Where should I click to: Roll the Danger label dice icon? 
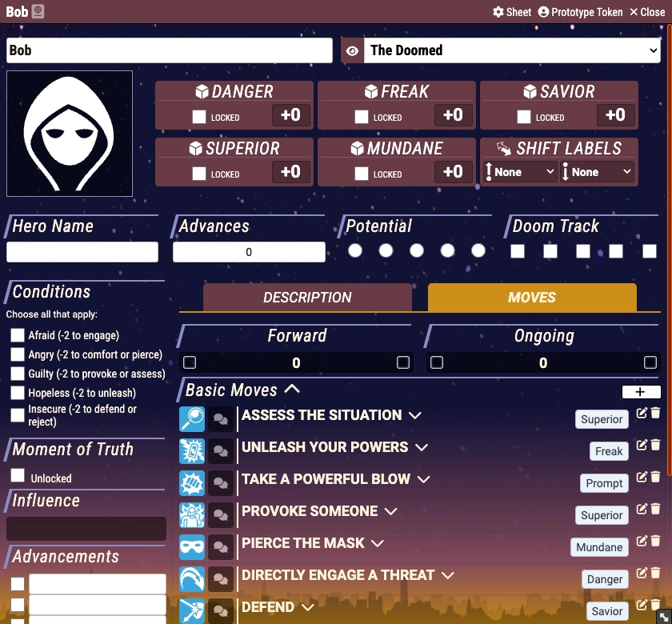tap(202, 91)
